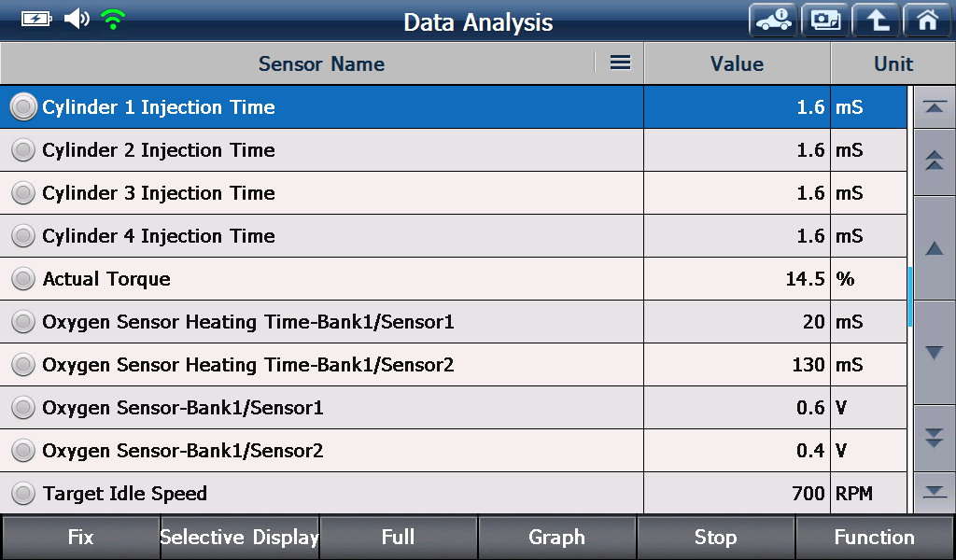Click the blue scrollbar position indicator
The height and width of the screenshot is (560, 956).
(909, 297)
